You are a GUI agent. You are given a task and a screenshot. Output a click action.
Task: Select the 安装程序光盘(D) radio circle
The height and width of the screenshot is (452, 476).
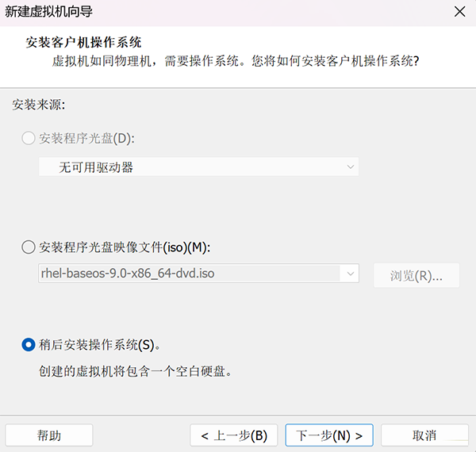[29, 138]
